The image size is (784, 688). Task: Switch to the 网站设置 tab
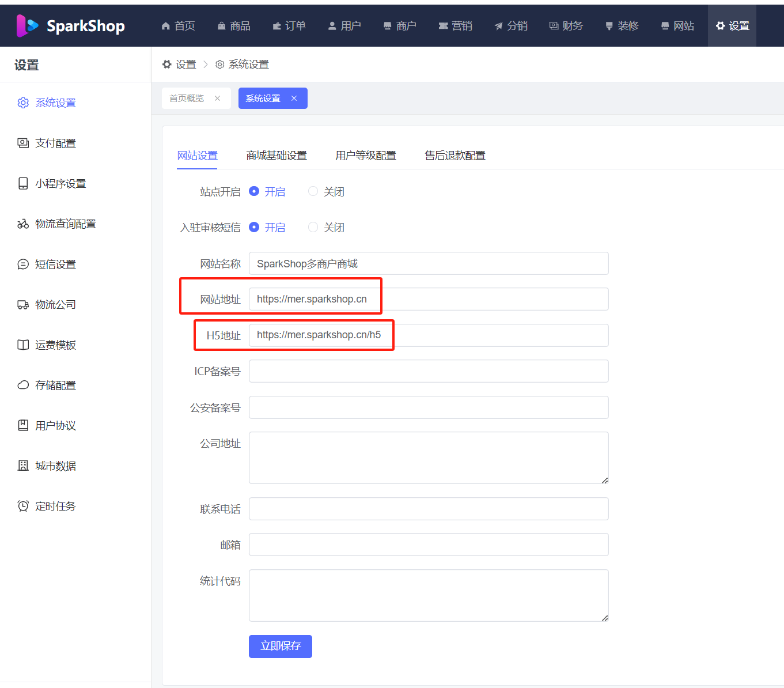pyautogui.click(x=197, y=156)
